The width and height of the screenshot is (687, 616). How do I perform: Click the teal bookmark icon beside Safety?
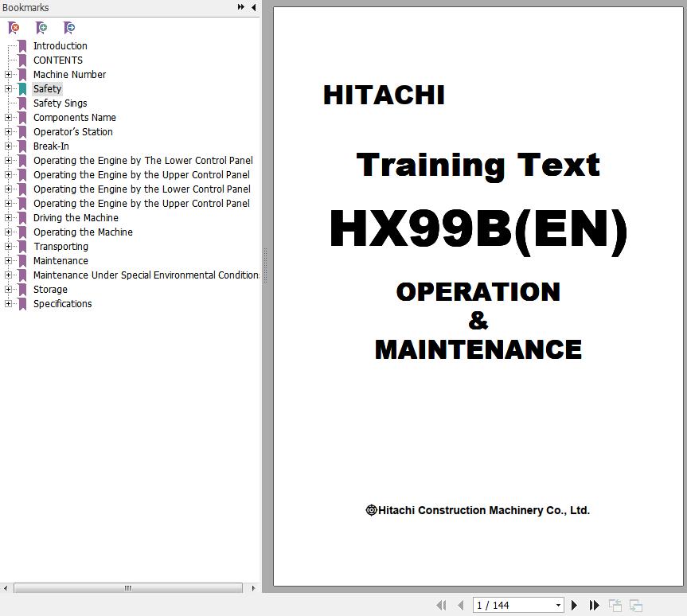coord(22,89)
